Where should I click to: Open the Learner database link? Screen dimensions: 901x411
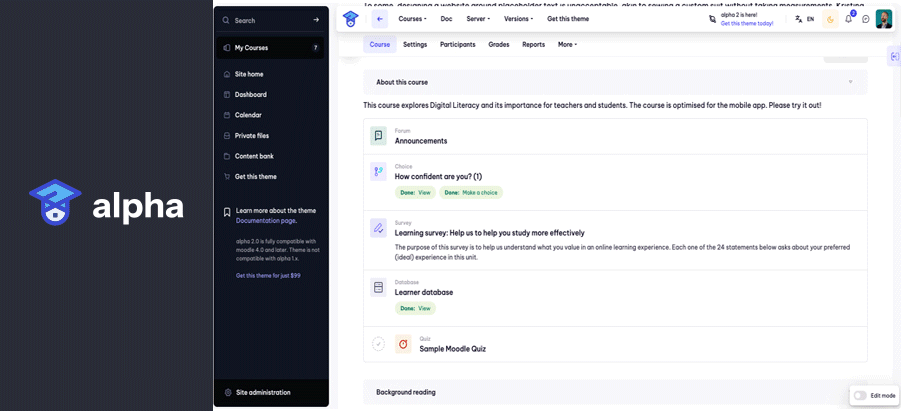(x=423, y=292)
